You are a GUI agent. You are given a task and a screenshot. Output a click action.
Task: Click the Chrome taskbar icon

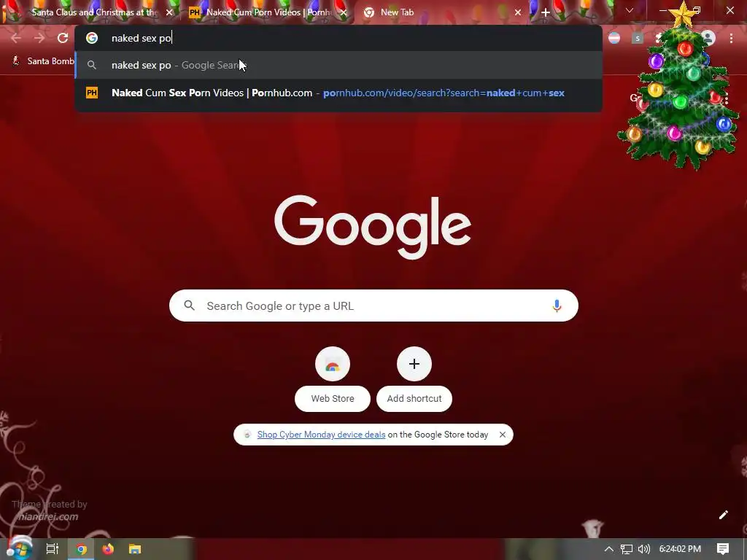pos(82,549)
